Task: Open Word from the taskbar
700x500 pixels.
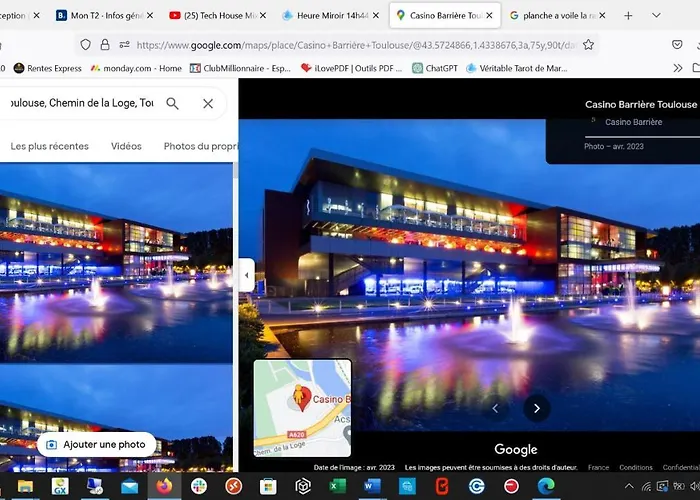Action: (x=372, y=486)
